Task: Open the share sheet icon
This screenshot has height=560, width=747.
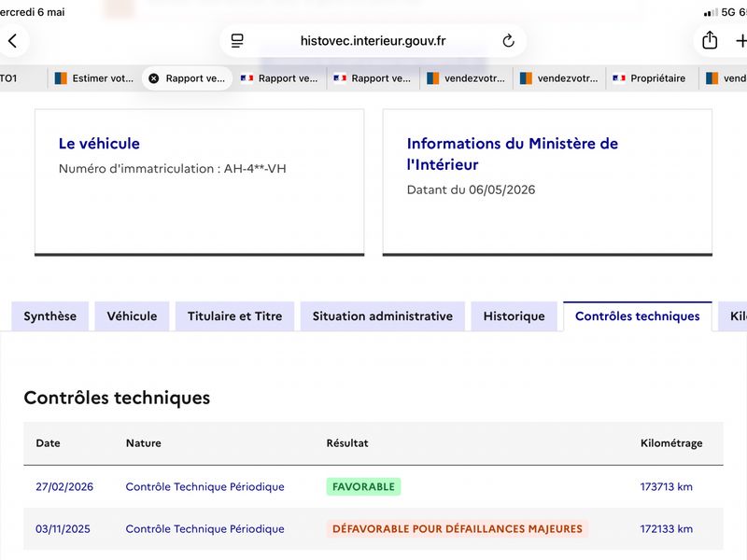Action: [710, 40]
